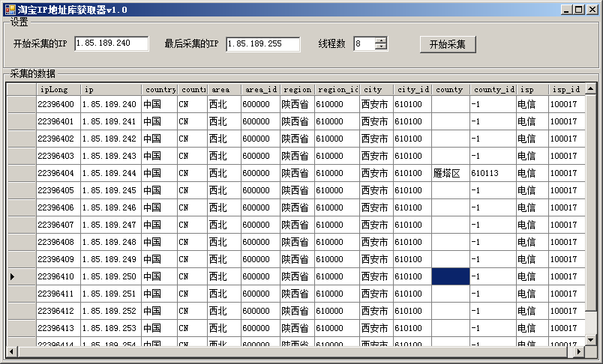Increase 线程数 with the up arrow

click(381, 40)
